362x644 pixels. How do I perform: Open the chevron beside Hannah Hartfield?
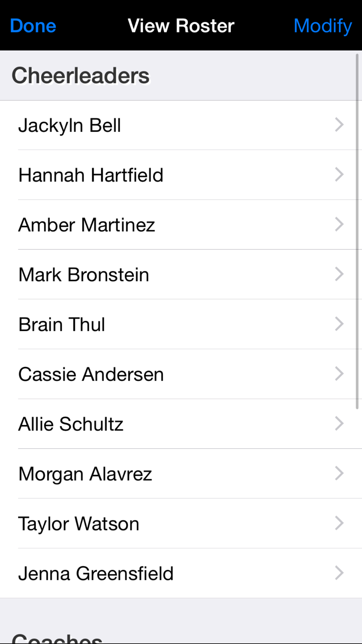339,175
